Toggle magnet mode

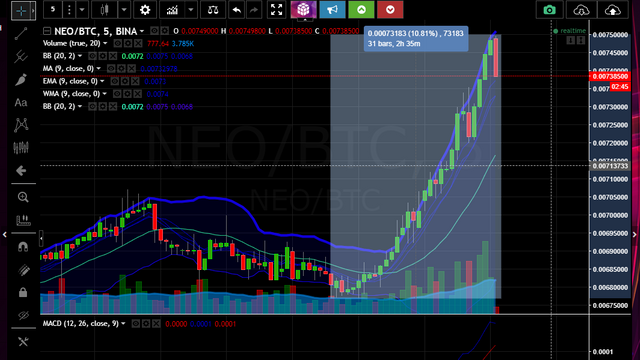23,247
